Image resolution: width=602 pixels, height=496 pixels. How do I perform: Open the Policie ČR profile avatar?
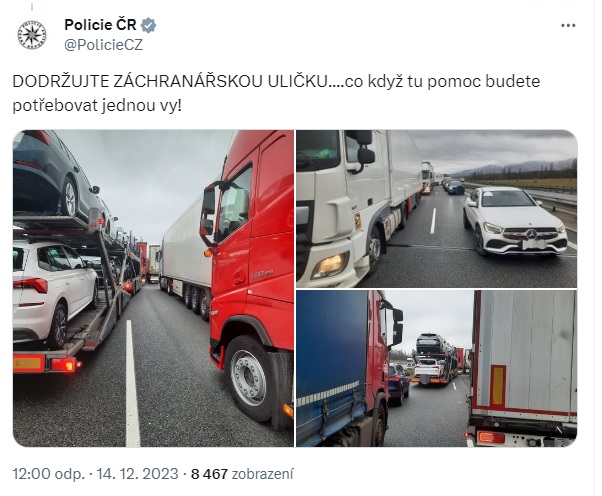coord(32,35)
